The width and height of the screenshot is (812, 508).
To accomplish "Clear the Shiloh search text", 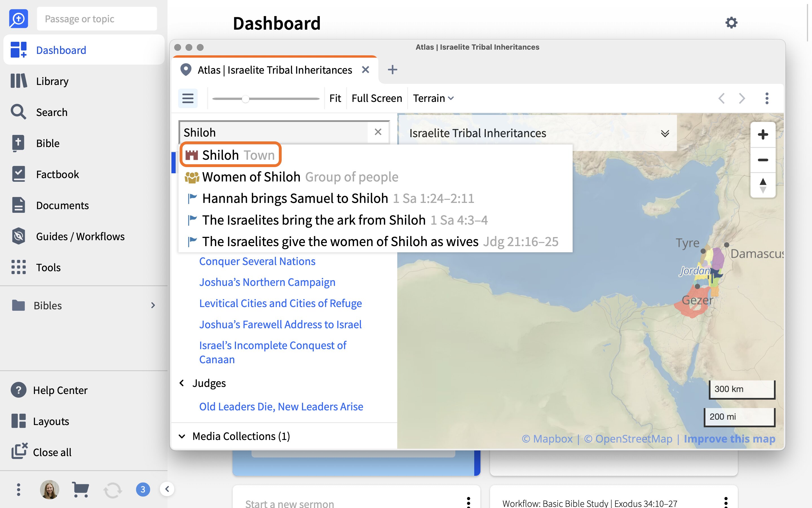I will (x=378, y=132).
